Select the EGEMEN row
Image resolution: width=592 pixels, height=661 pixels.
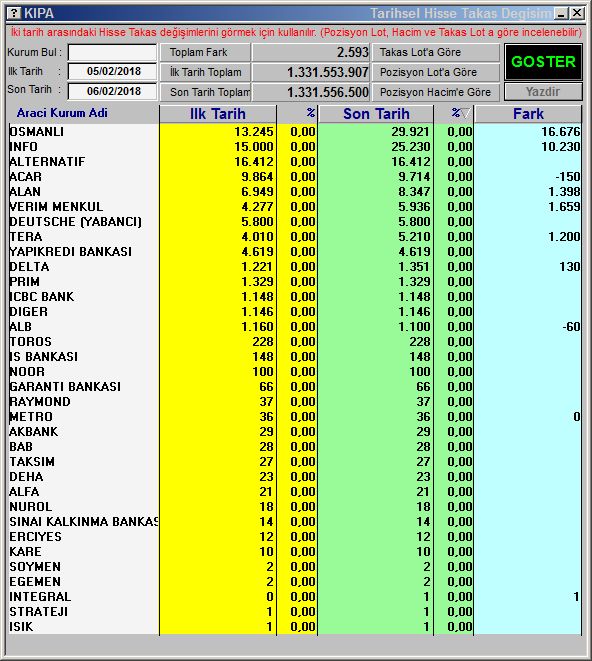point(295,582)
